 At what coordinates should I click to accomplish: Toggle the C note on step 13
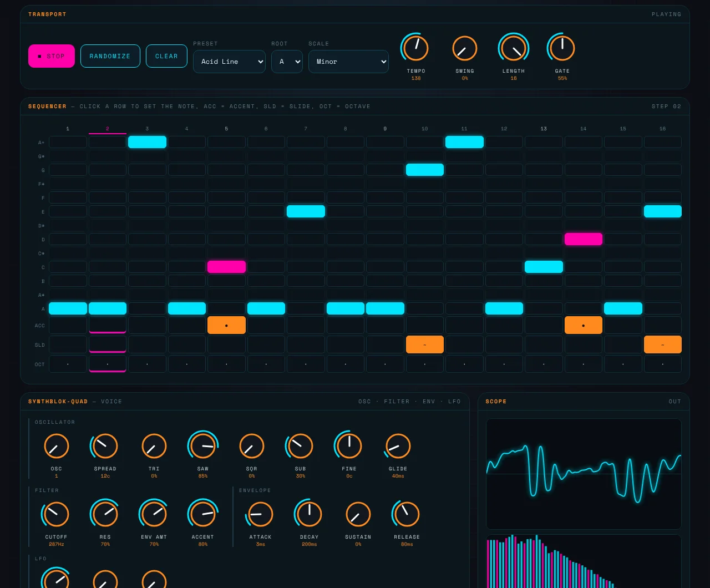(x=544, y=267)
